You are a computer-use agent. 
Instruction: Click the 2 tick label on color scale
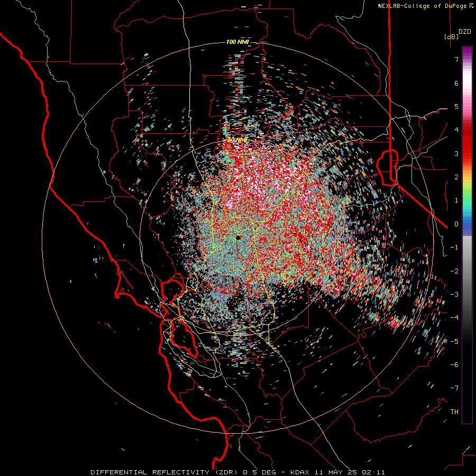point(456,177)
